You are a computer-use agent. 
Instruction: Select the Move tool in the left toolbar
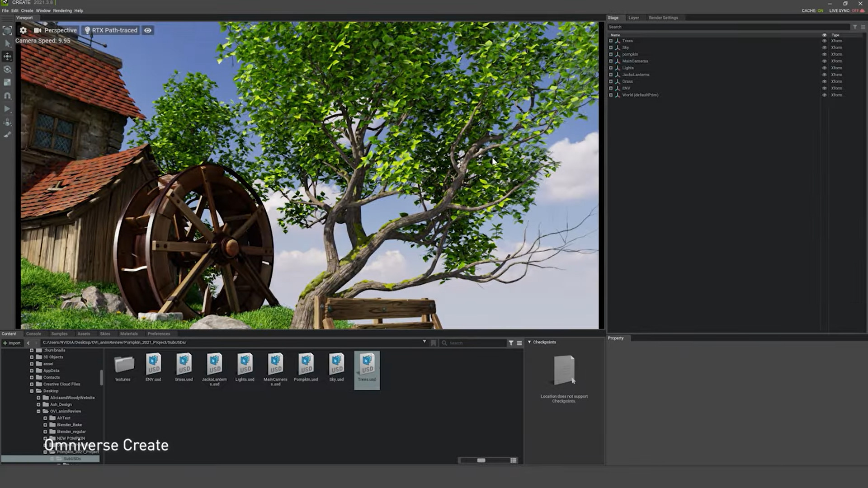pyautogui.click(x=7, y=56)
